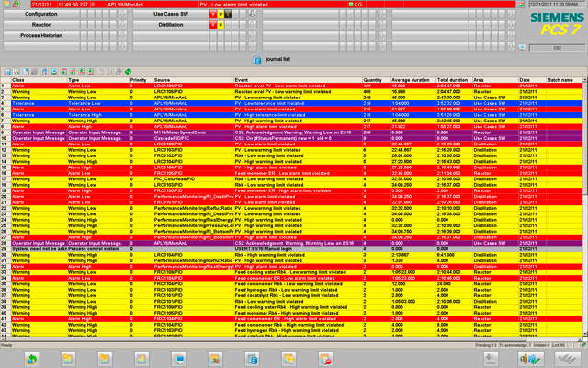Click the horn acknowledge icon at bottom right
This screenshot has height=368, width=588.
pyautogui.click(x=528, y=358)
